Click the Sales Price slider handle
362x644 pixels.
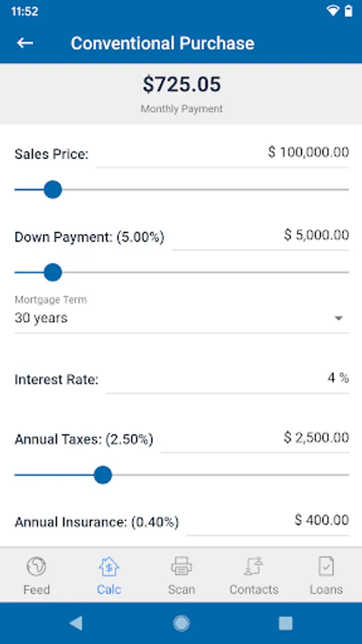[x=52, y=190]
